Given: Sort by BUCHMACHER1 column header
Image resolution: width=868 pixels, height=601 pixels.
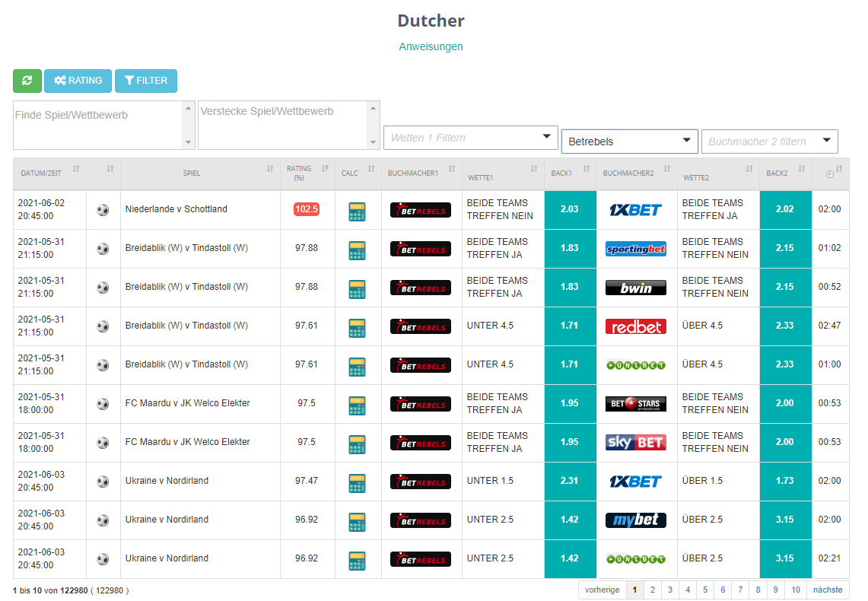Looking at the screenshot, I should 421,173.
